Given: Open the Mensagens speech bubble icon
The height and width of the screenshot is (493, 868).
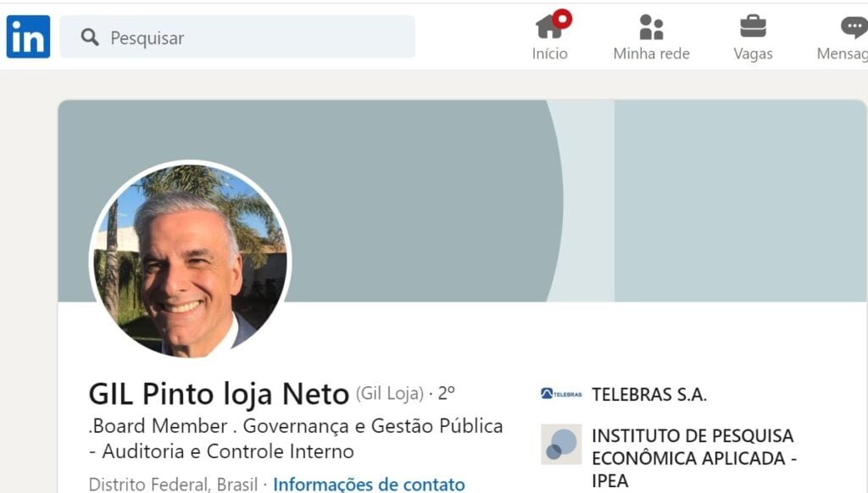Looking at the screenshot, I should 854,26.
